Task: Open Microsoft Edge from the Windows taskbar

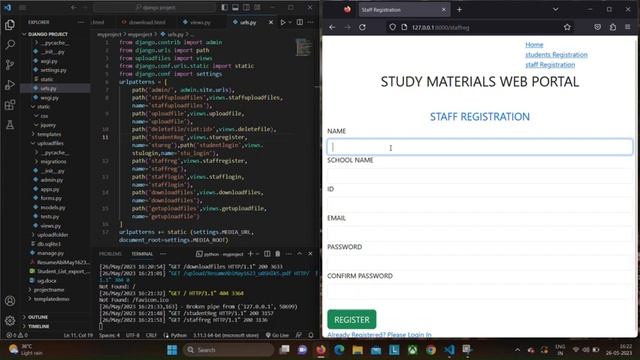Action: [x=339, y=350]
